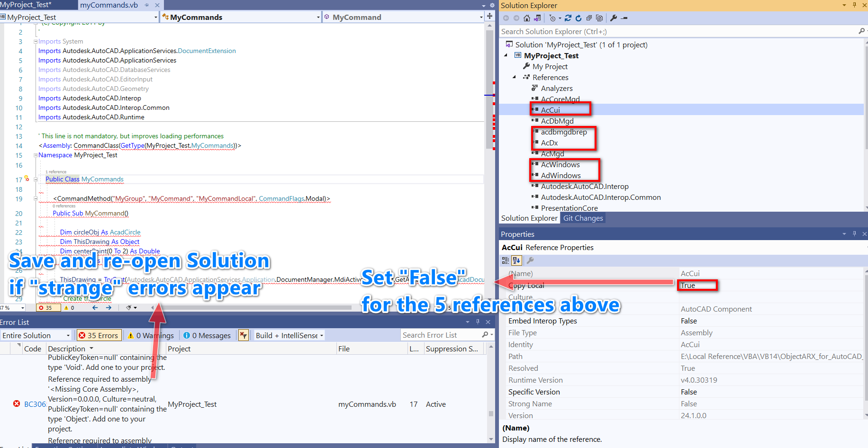The width and height of the screenshot is (868, 448).
Task: Pin the Error List panel
Action: click(478, 322)
